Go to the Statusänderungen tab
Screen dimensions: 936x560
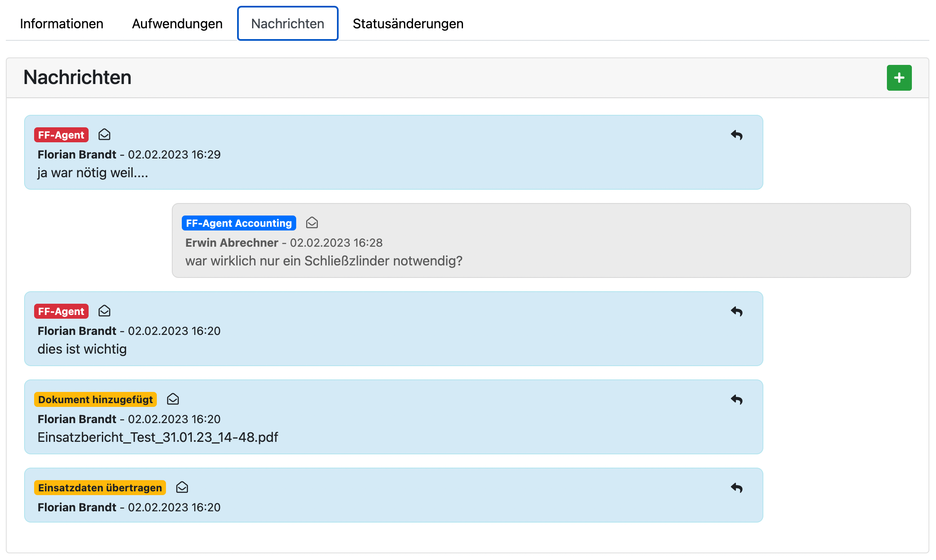pyautogui.click(x=408, y=24)
